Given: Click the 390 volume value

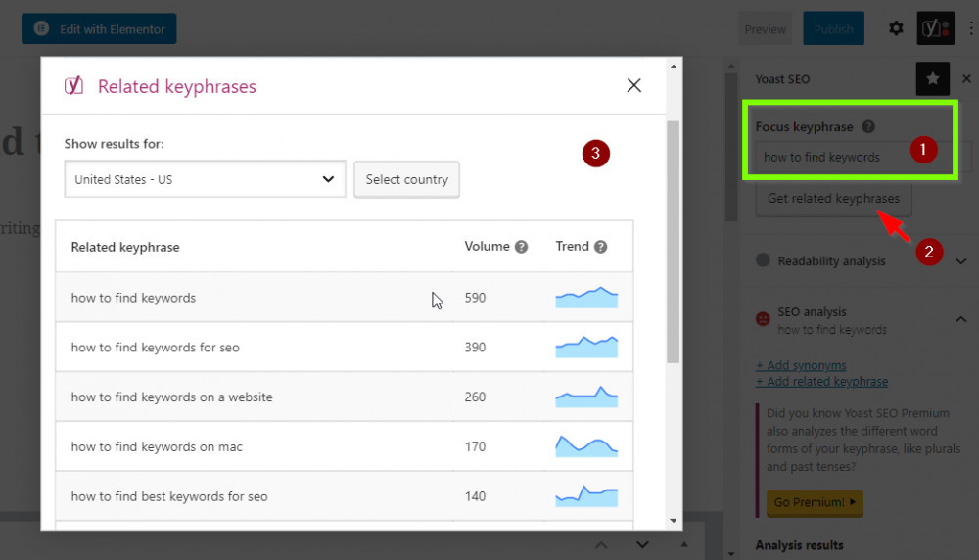Looking at the screenshot, I should [475, 348].
